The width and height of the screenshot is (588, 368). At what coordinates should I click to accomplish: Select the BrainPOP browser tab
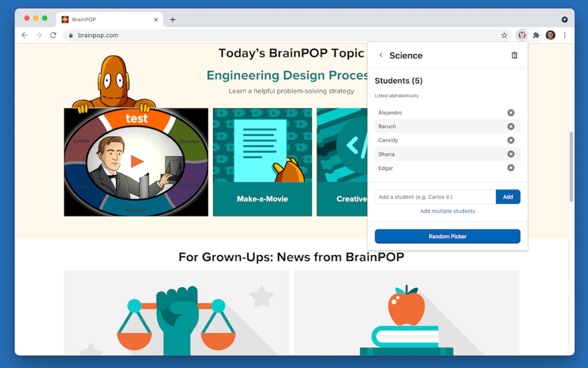click(110, 19)
